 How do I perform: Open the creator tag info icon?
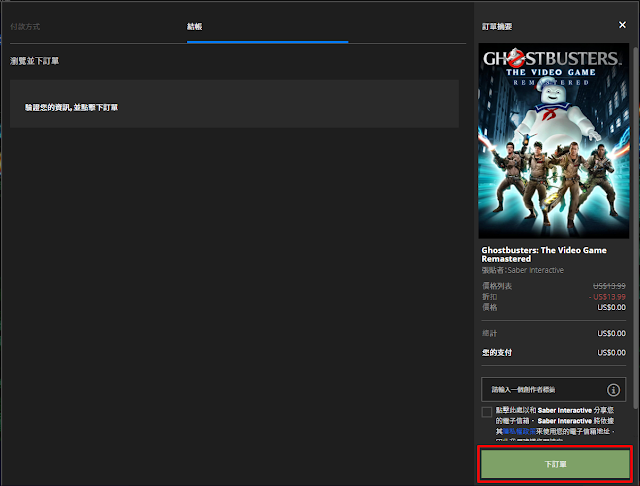click(613, 390)
